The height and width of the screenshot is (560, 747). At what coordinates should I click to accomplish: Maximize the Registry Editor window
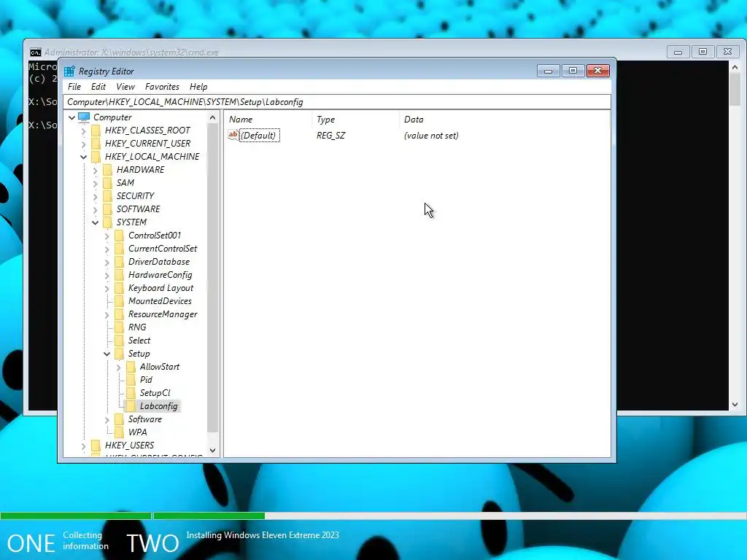pyautogui.click(x=573, y=71)
